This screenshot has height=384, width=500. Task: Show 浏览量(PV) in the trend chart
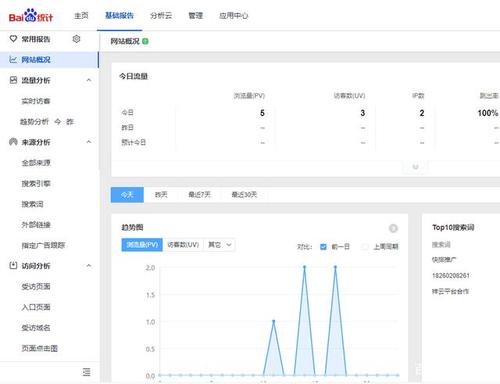click(142, 245)
